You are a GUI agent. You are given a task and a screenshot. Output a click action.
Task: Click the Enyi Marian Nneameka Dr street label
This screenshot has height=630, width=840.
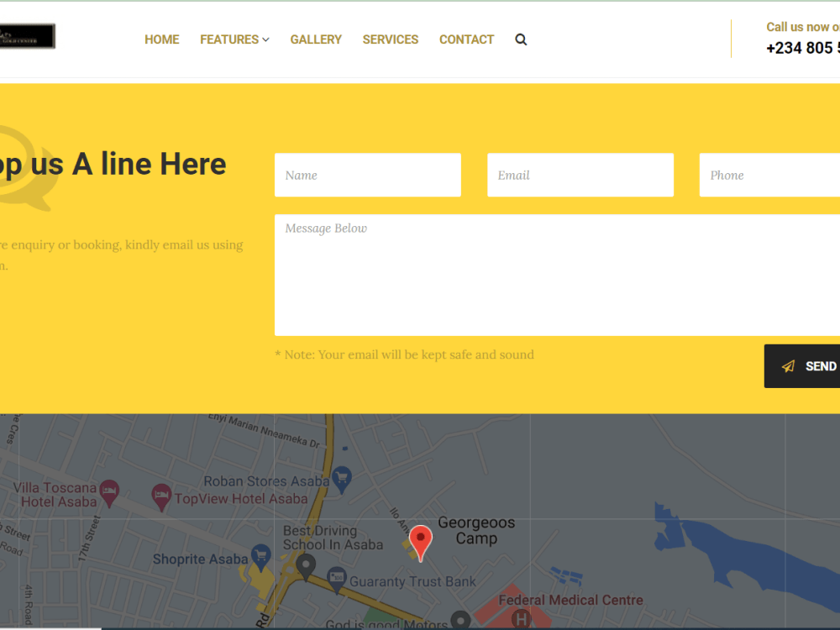tap(264, 431)
